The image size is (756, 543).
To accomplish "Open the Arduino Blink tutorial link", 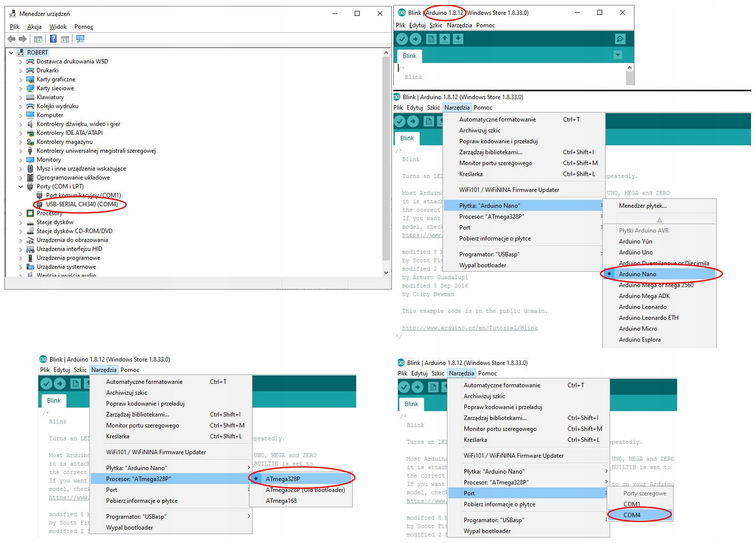I will (470, 328).
